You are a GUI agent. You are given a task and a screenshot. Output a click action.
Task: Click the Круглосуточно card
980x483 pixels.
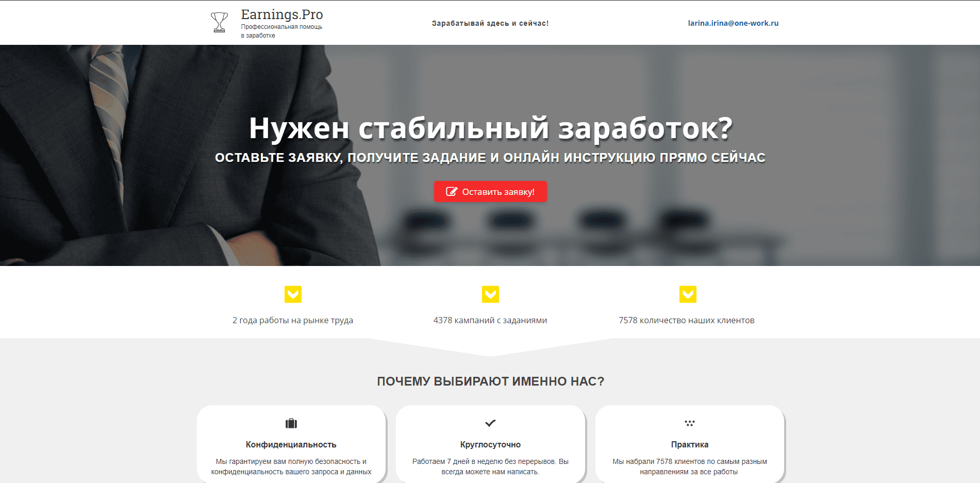490,443
